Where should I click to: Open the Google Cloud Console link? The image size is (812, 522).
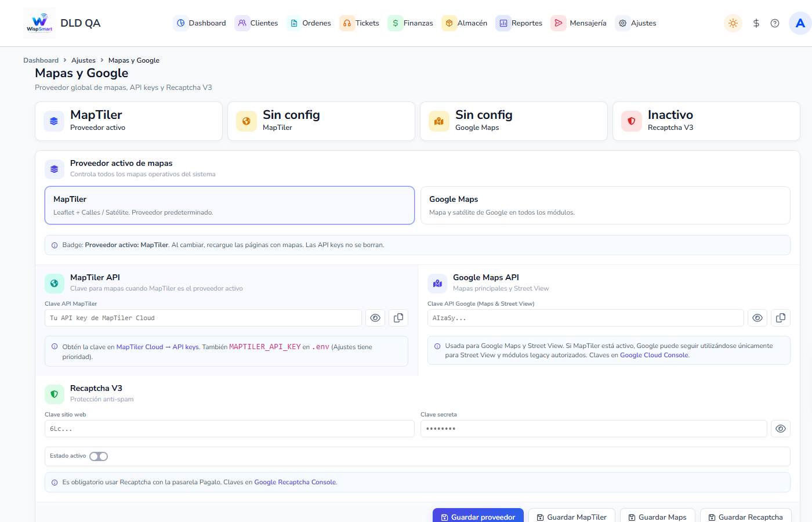654,355
